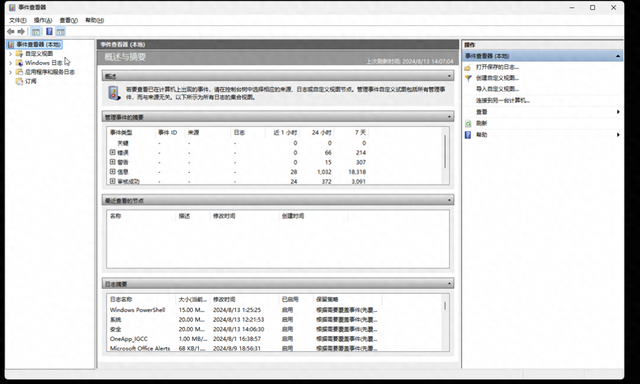640x384 pixels.
Task: Click the 打开保存的日志 folder icon in actions pane
Action: click(x=468, y=67)
